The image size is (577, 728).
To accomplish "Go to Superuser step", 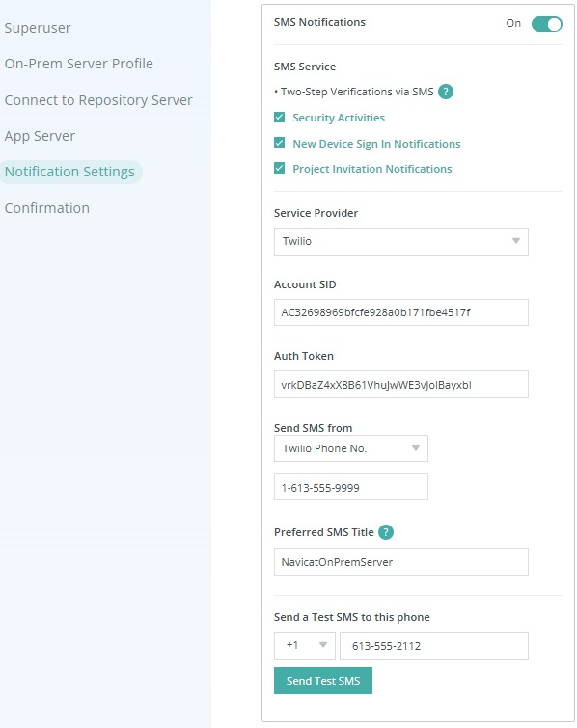I will tap(38, 28).
